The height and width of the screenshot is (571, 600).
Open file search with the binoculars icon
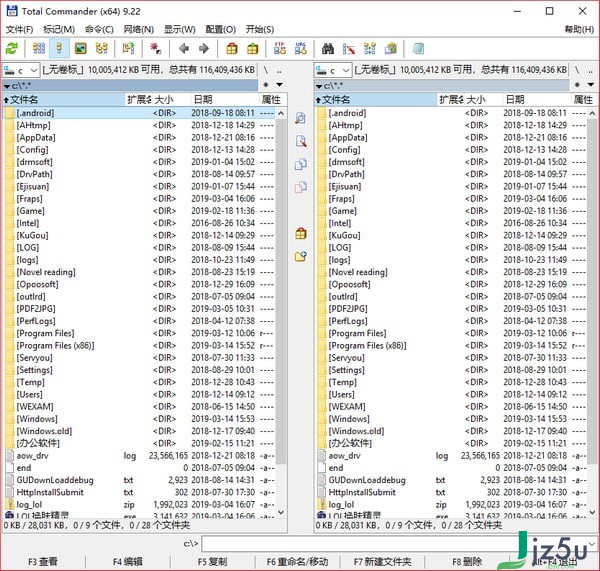pos(328,49)
